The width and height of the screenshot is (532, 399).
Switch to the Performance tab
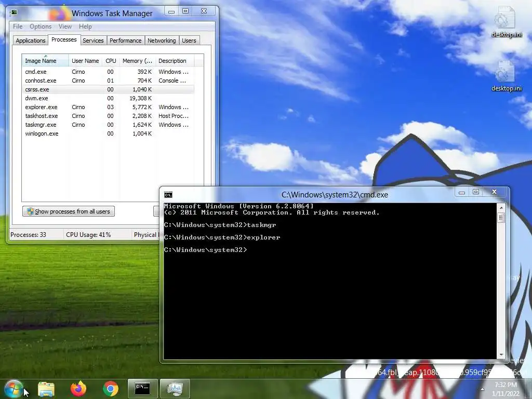[x=126, y=41]
